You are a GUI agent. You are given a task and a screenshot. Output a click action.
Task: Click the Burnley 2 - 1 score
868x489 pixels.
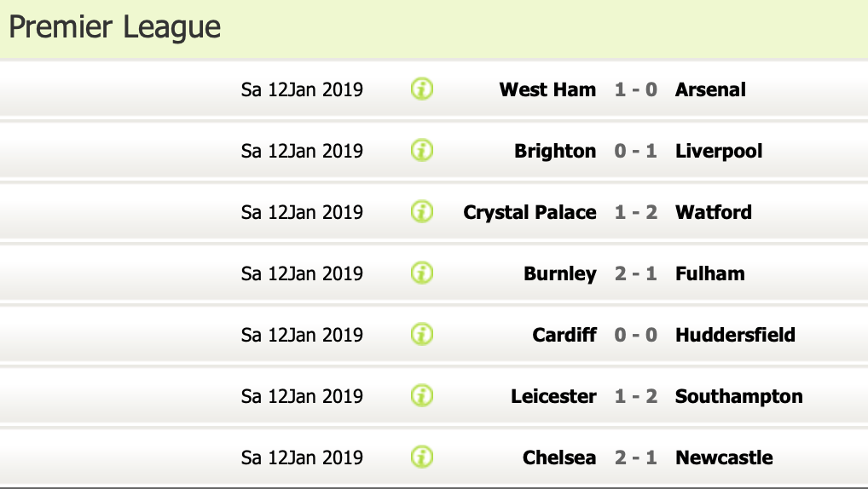tap(636, 273)
